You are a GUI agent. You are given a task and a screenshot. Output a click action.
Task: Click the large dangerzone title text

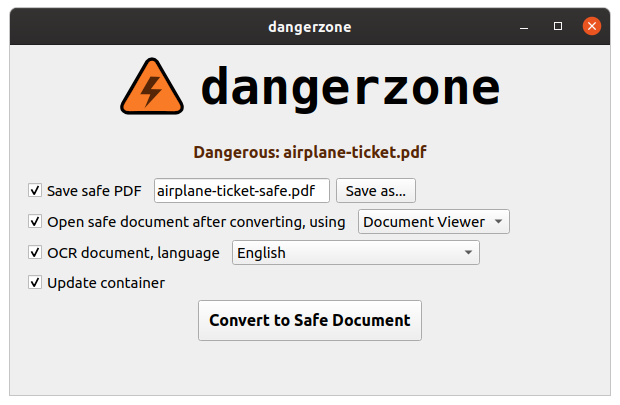point(350,87)
